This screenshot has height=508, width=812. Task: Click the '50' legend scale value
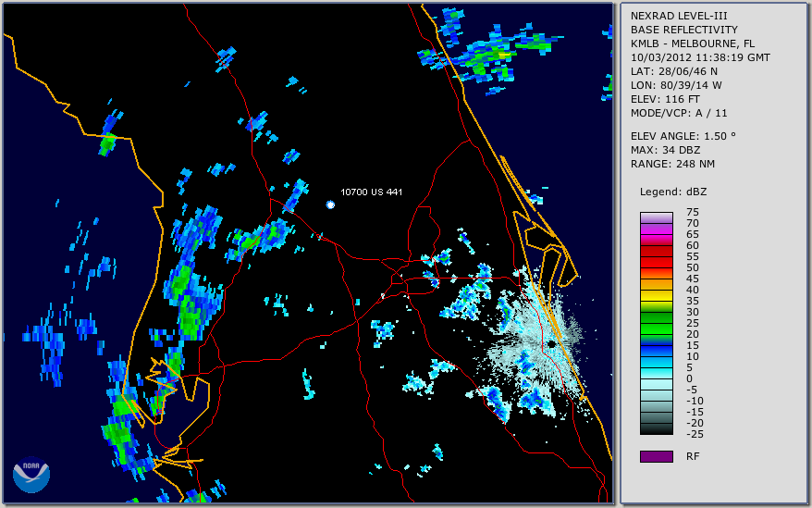[x=693, y=267]
